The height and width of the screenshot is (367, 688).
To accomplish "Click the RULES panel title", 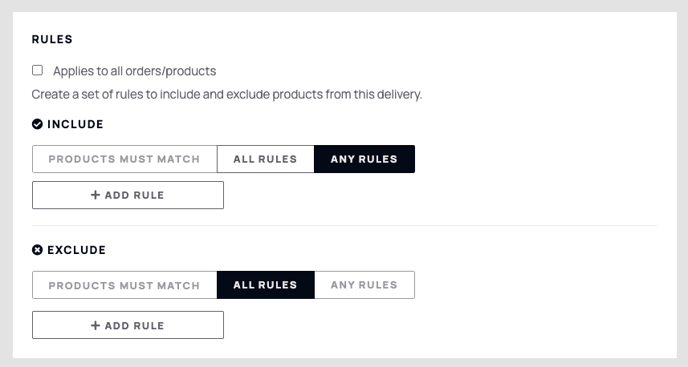I will [52, 39].
